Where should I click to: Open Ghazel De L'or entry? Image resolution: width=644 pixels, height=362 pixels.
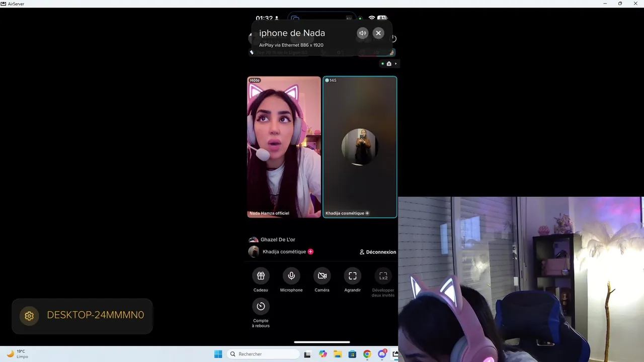click(x=272, y=240)
